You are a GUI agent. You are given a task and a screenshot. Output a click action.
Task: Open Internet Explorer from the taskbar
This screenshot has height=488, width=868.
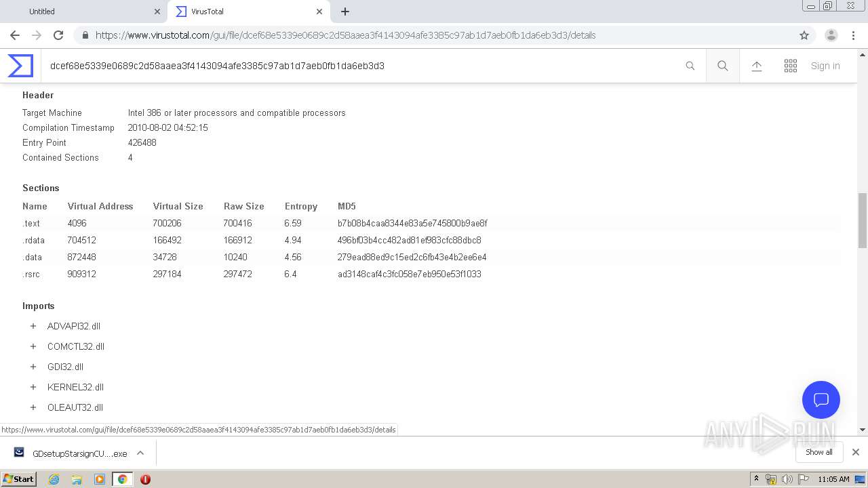point(54,479)
